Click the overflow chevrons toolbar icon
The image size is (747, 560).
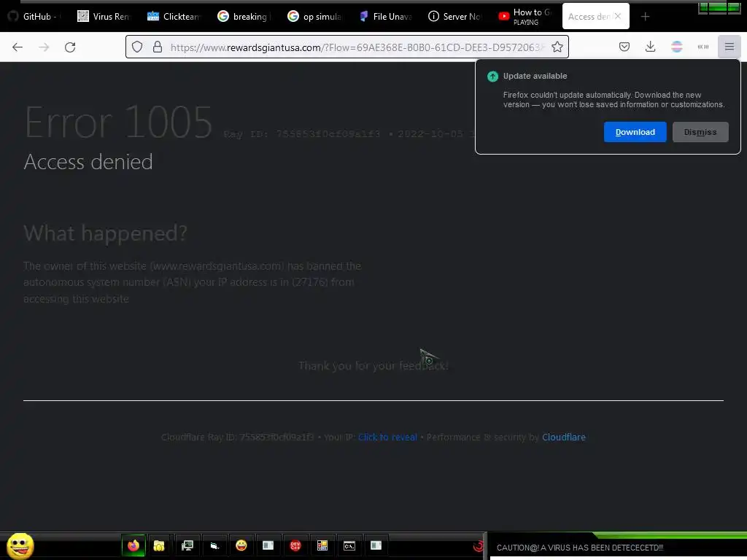(x=703, y=47)
